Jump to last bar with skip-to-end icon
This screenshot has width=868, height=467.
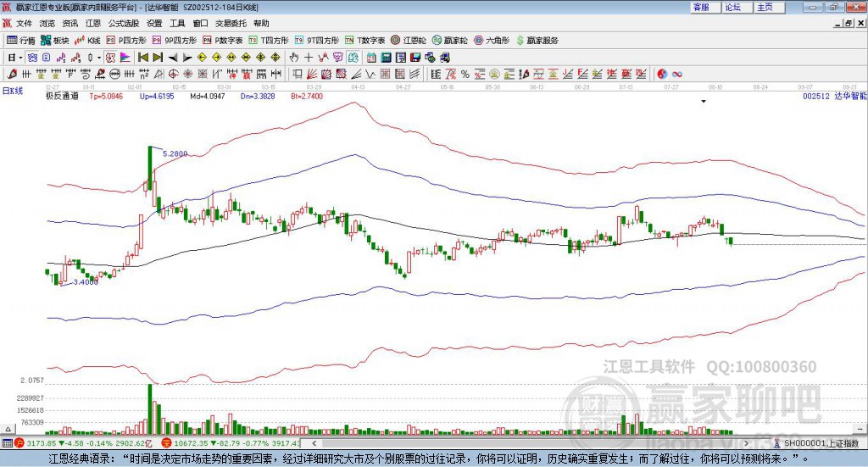158,58
